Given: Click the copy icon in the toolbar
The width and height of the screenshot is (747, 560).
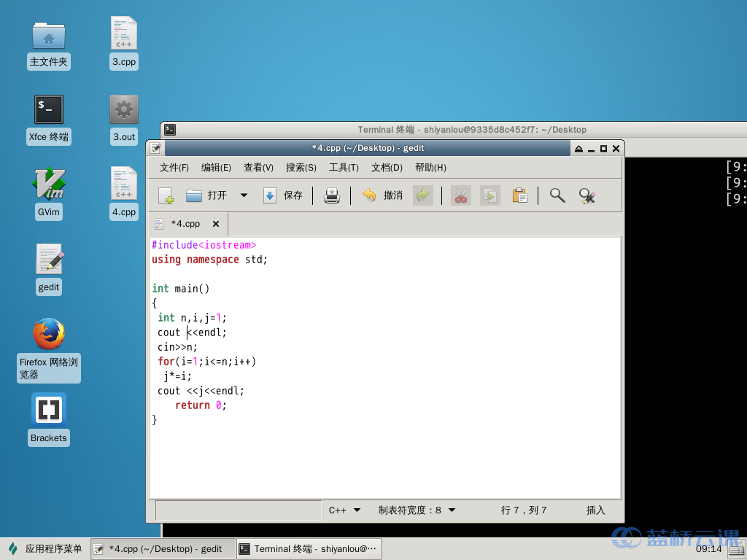Looking at the screenshot, I should tap(490, 195).
